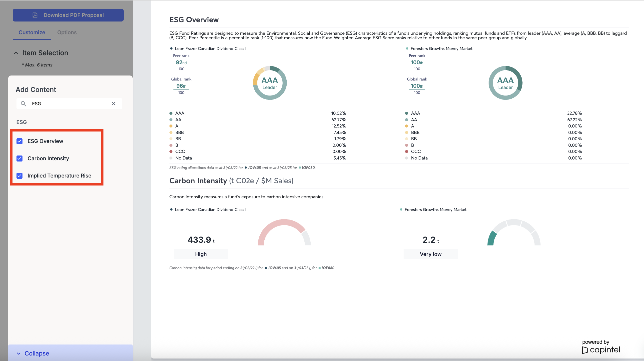Screen dimensions: 644x361
Task: Click the IOF080 code in carbon intensity footnote
Action: (328, 268)
